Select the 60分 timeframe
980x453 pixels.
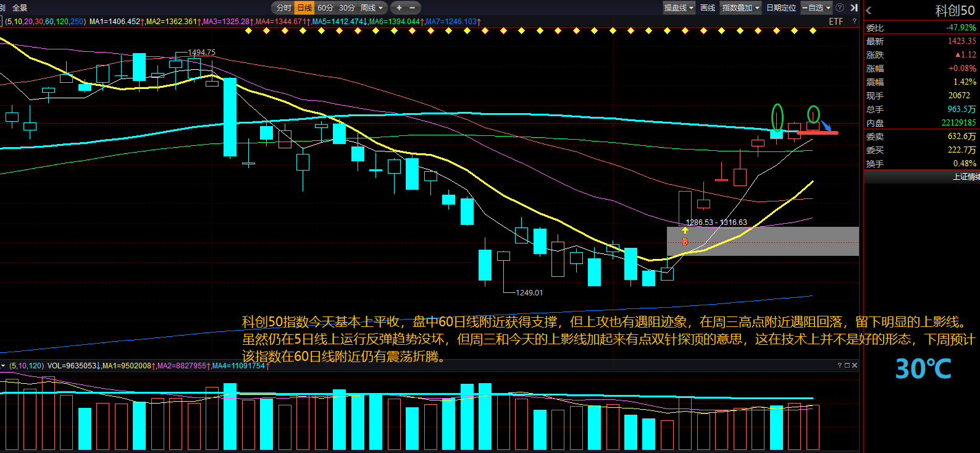coord(325,8)
